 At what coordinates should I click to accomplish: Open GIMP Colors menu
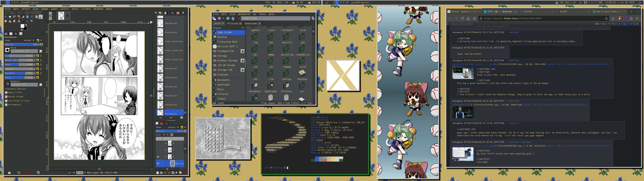(x=65, y=9)
